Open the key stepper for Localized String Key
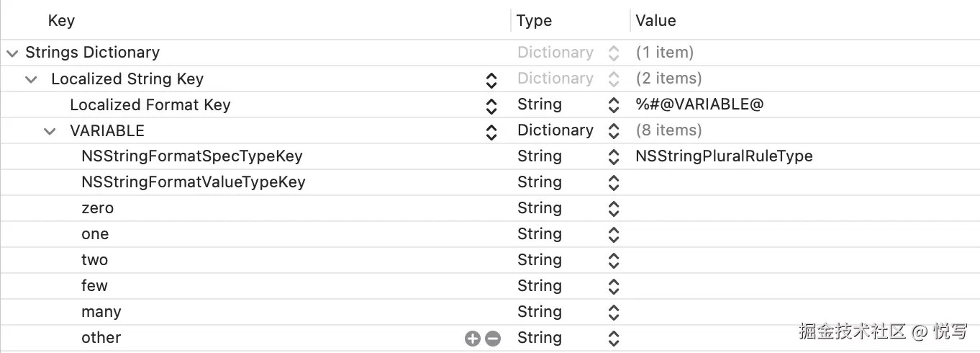This screenshot has height=353, width=980. (x=491, y=79)
